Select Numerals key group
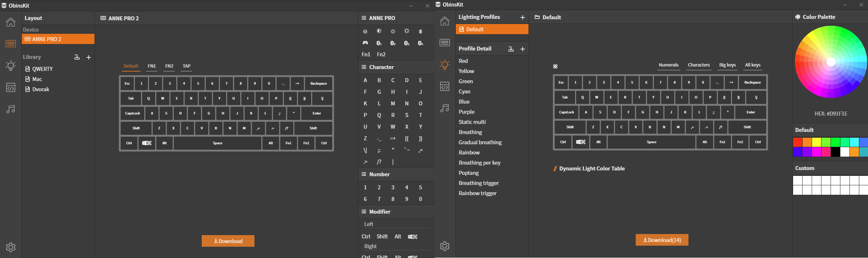 coord(669,65)
